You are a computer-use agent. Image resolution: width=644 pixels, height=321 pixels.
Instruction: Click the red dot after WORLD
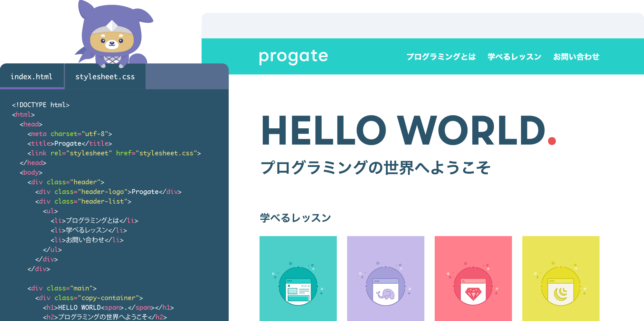click(x=552, y=141)
